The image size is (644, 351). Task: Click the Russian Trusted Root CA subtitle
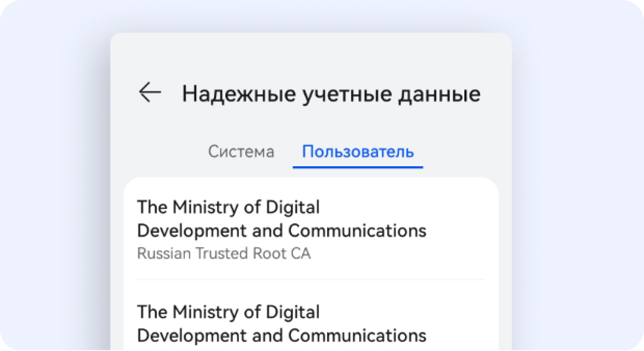224,253
